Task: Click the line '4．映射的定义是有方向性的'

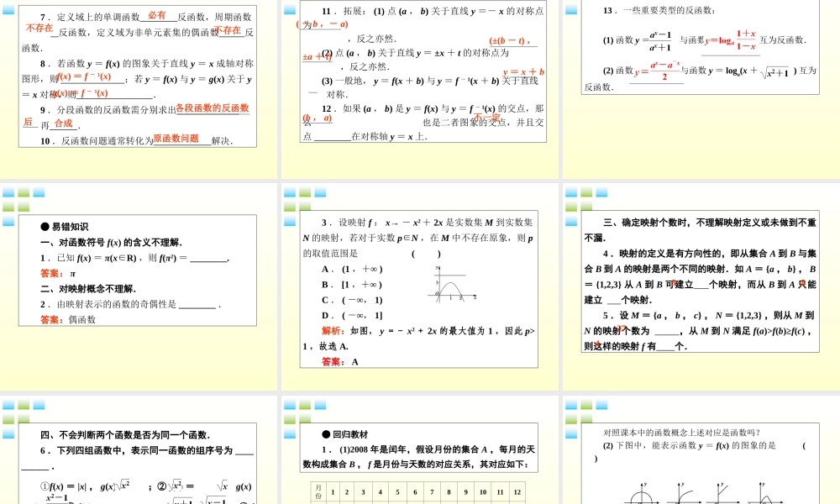Action: click(x=709, y=254)
